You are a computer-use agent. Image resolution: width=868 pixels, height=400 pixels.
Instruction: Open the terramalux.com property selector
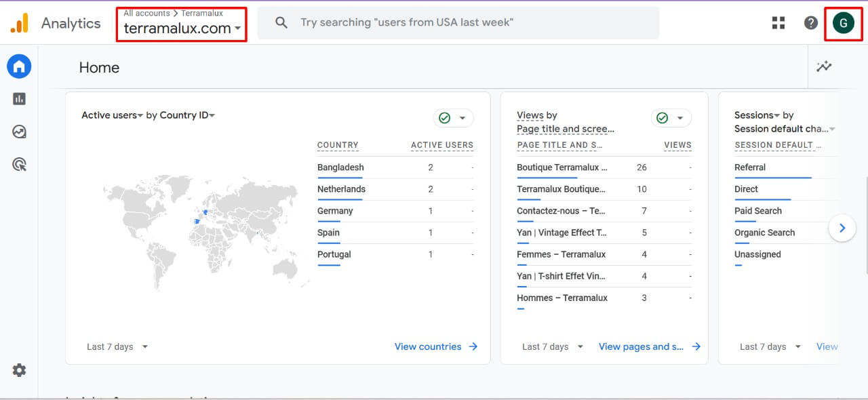click(x=182, y=28)
